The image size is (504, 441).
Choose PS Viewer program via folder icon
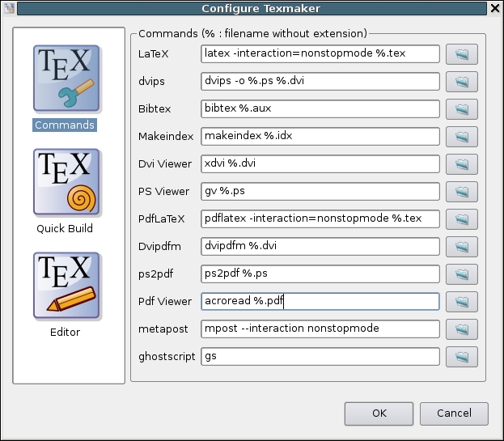(461, 192)
